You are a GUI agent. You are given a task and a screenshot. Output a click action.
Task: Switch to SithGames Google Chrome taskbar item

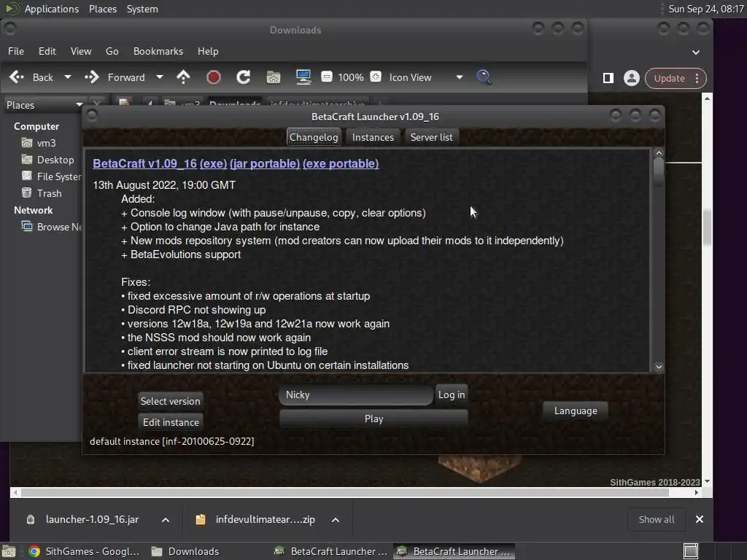point(84,551)
